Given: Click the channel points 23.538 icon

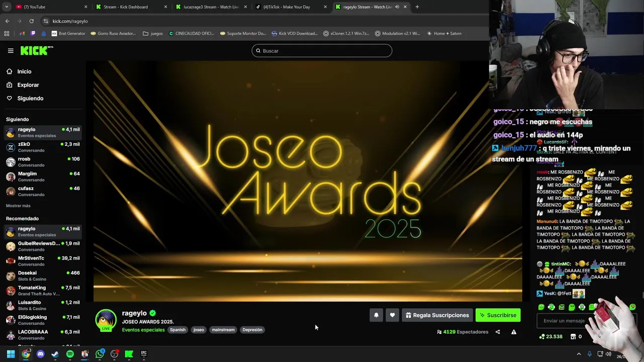Looking at the screenshot, I should click(542, 336).
